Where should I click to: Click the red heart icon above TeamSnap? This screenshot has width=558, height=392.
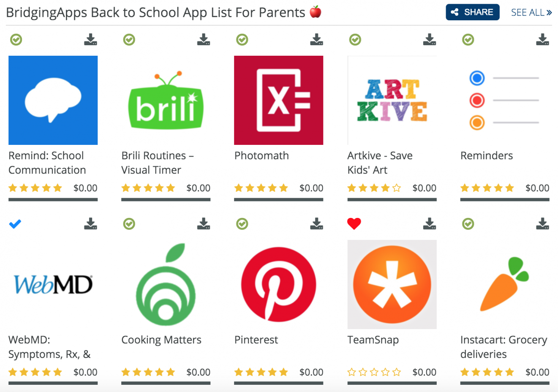click(x=354, y=224)
